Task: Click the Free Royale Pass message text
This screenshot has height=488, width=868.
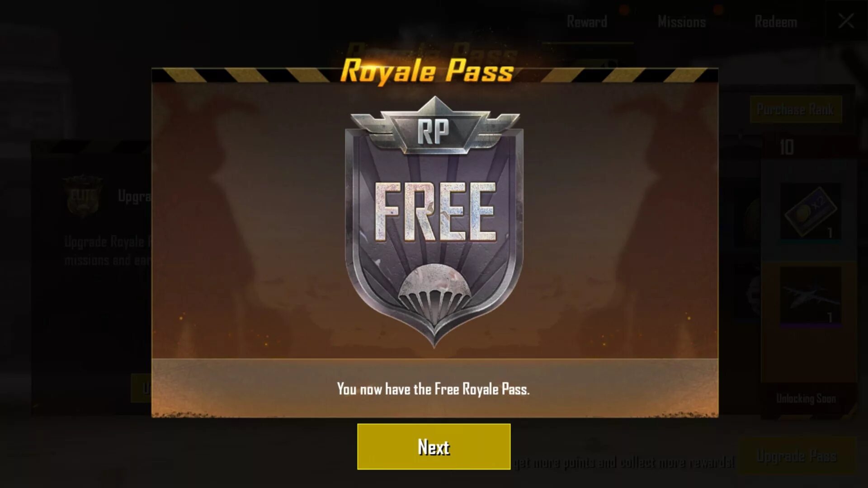Action: pos(433,389)
